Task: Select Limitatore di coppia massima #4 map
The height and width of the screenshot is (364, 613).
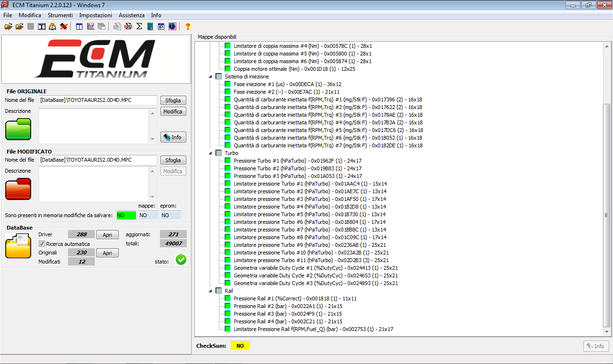Action: tap(303, 46)
